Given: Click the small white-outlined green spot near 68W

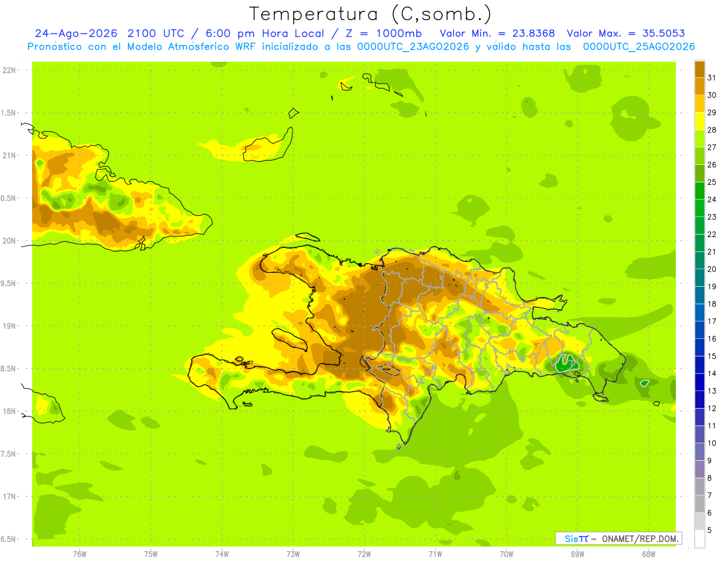Looking at the screenshot, I should [645, 383].
